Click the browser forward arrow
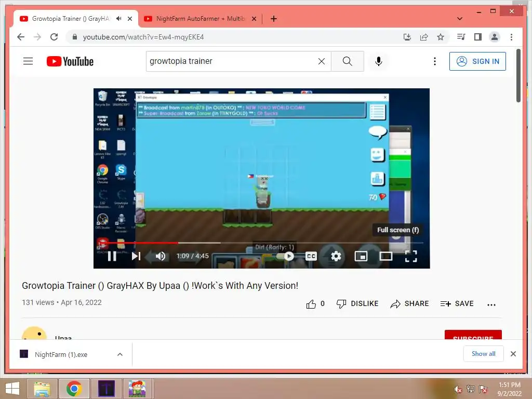 37,37
